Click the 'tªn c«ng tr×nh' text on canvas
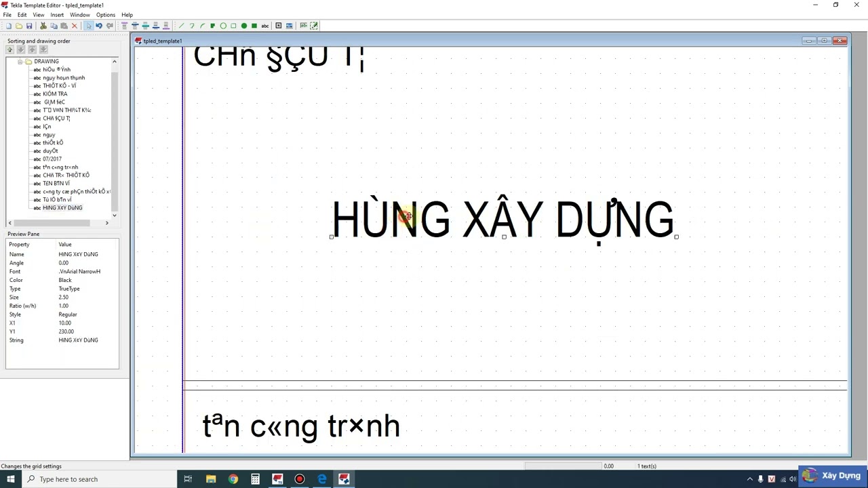The image size is (868, 488). point(301,426)
